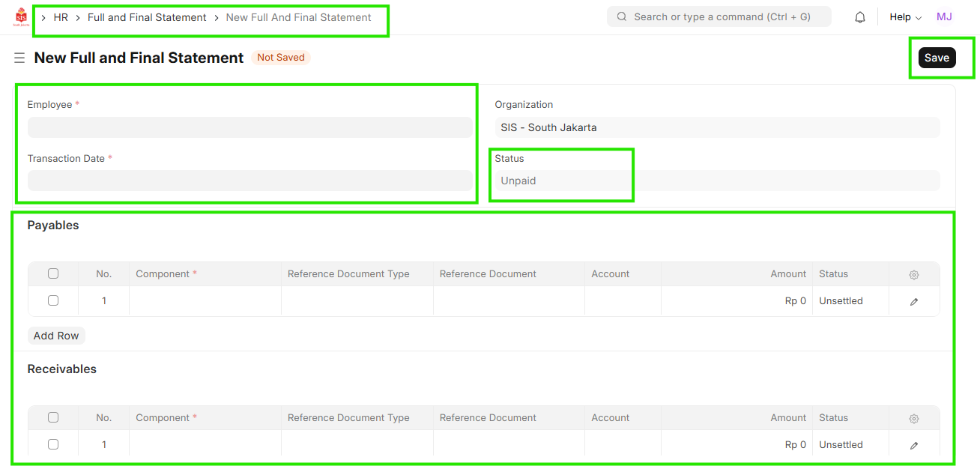Screen dimensions: 980x466
Task: Click the Receivables table settings gear
Action: tap(913, 418)
